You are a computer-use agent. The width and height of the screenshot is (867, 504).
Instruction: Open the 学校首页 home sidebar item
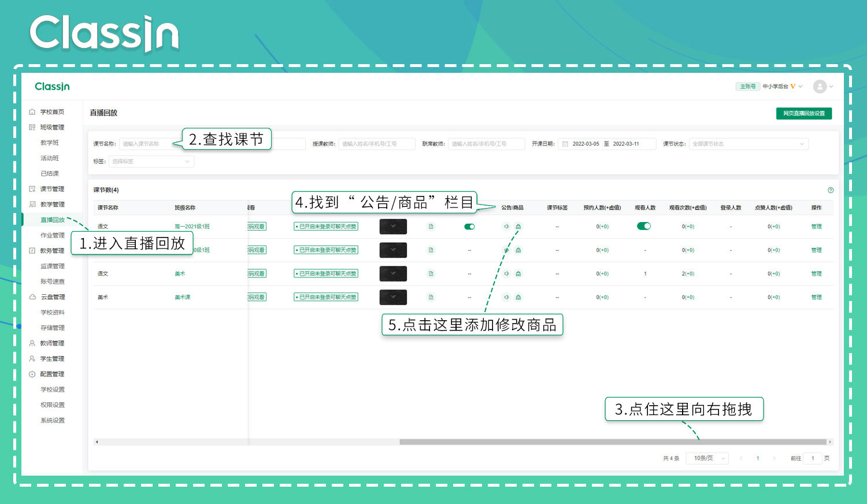[x=47, y=112]
